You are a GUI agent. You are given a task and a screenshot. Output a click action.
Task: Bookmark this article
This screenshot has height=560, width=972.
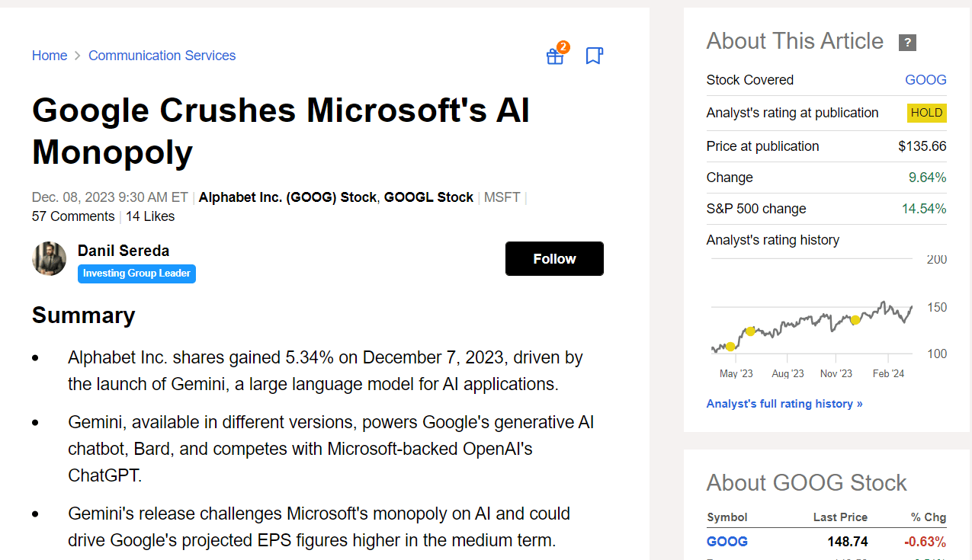coord(594,56)
